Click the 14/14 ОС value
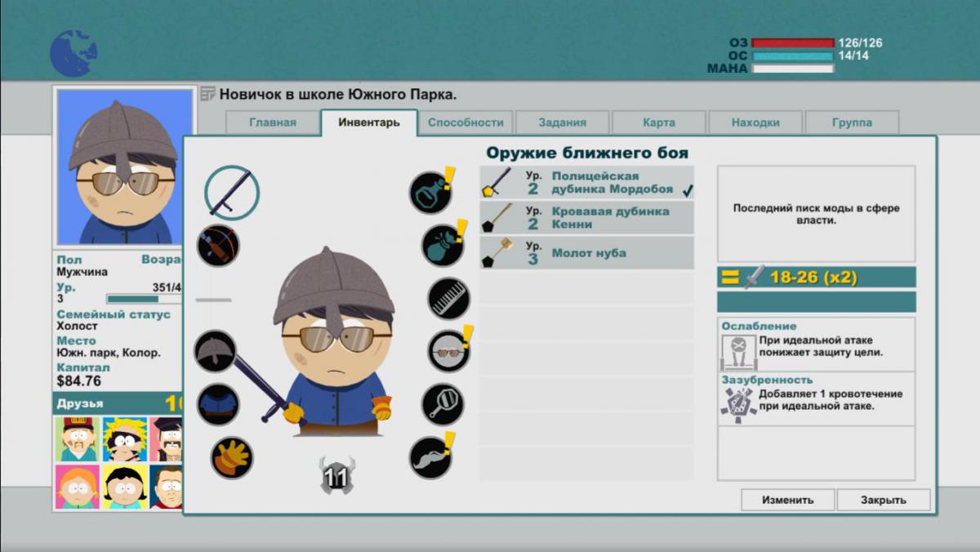 pos(853,56)
